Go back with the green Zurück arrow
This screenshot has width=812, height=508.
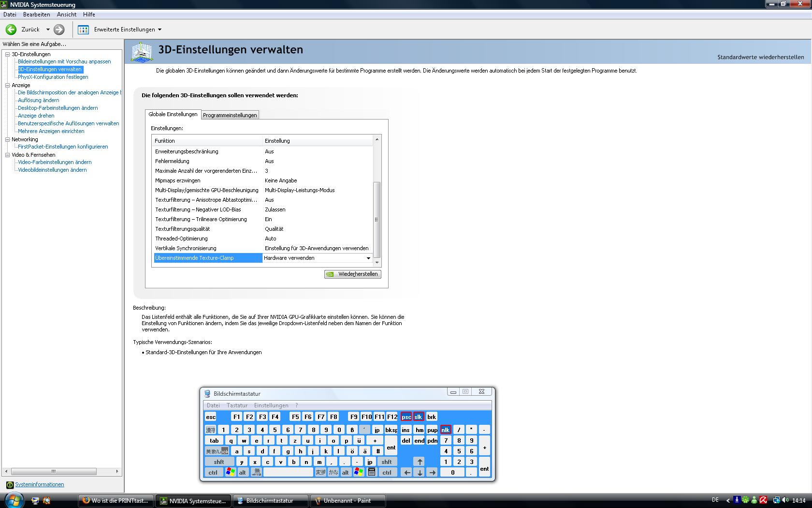[x=11, y=30]
